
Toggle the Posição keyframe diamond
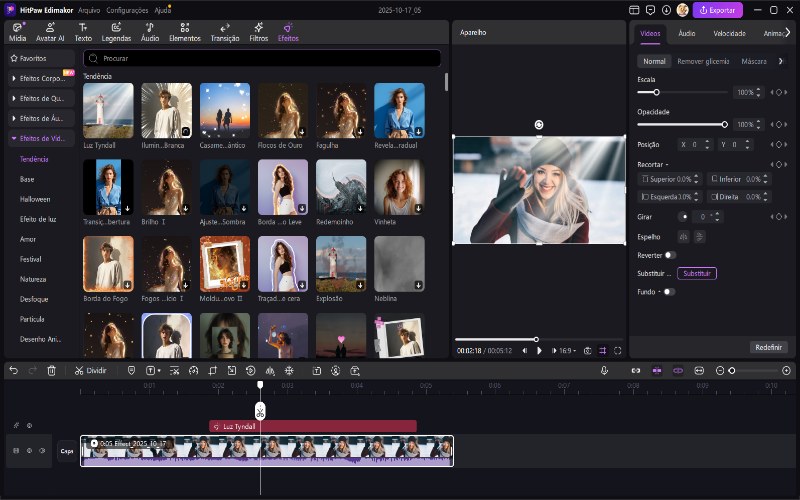point(779,144)
